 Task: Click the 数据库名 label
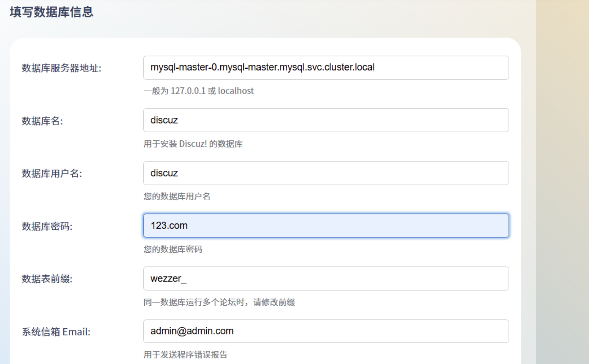coord(42,121)
